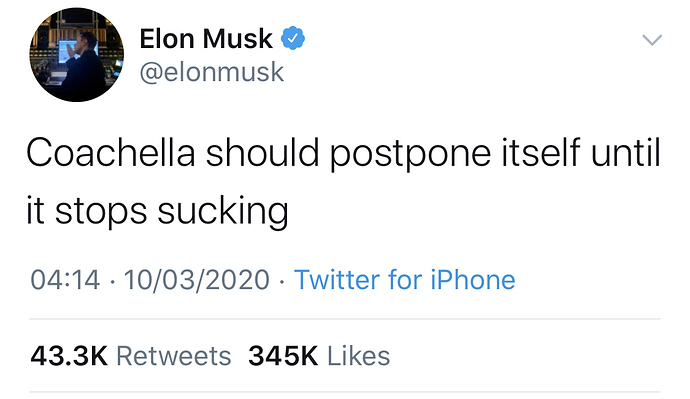Select the second line of the tweet
The width and height of the screenshot is (690, 399).
[x=157, y=212]
